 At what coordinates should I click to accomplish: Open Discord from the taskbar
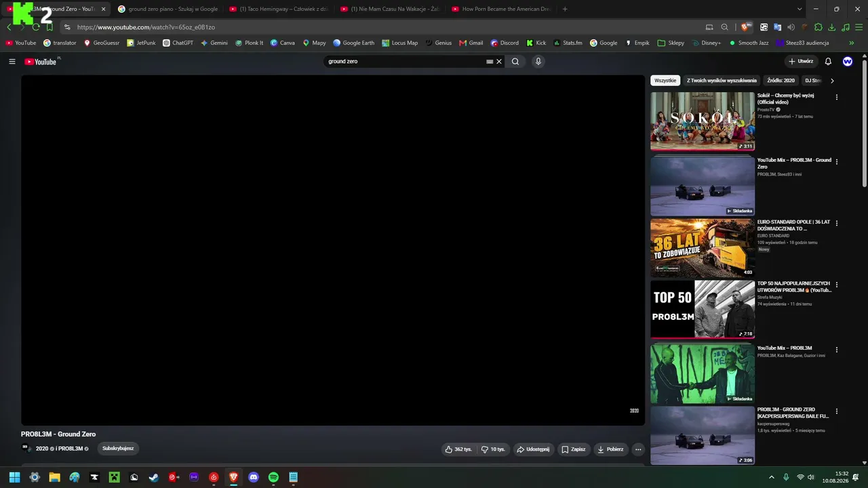click(x=254, y=477)
